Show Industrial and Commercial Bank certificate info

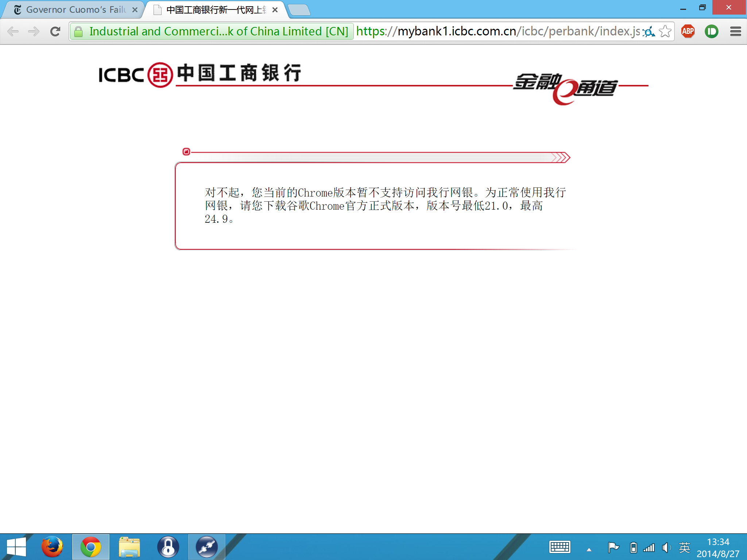coord(212,32)
